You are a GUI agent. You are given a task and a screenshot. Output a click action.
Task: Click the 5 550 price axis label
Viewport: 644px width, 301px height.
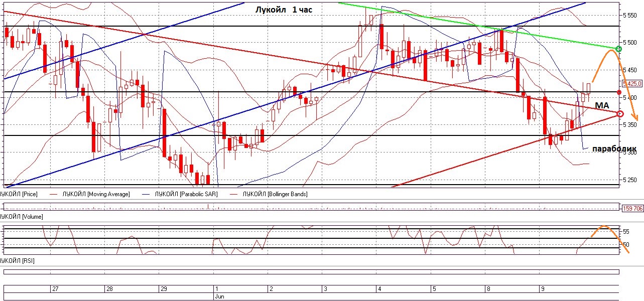(x=630, y=16)
